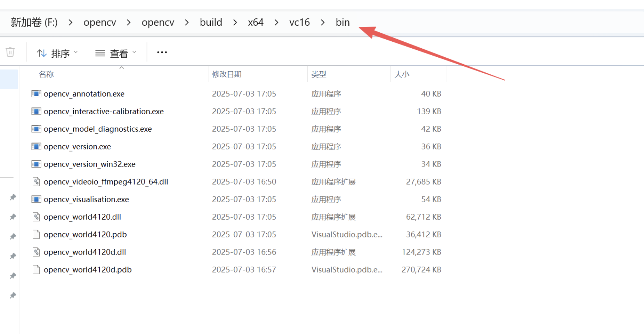The height and width of the screenshot is (334, 644).
Task: Click the file name opencv_version.exe
Action: (x=78, y=146)
